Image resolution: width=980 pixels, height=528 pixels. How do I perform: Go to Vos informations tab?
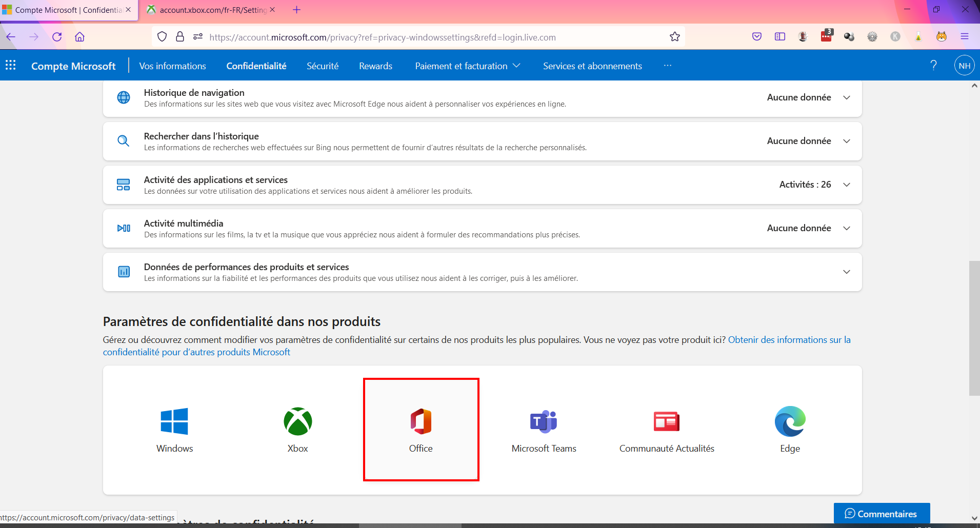(172, 66)
